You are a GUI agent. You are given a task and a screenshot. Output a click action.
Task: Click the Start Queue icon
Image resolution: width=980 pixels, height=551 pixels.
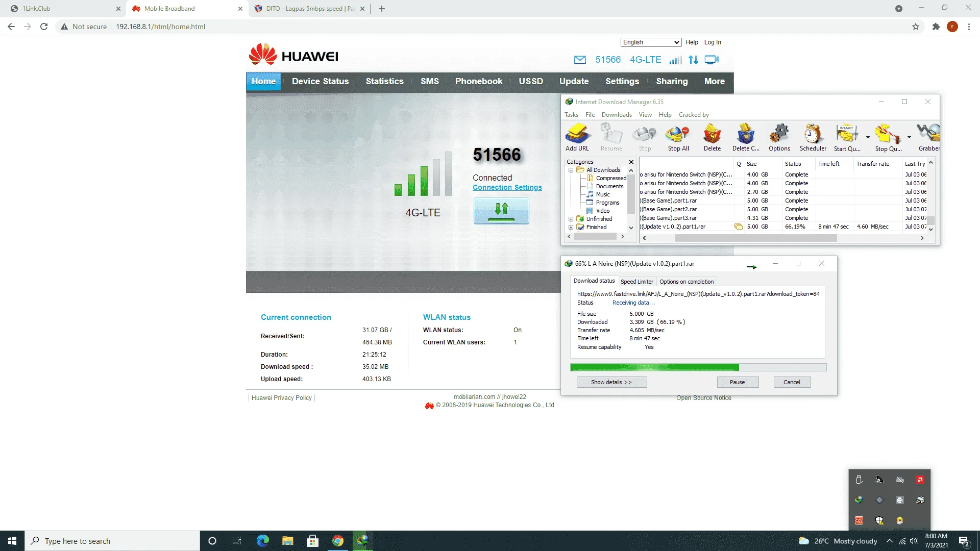[847, 137]
